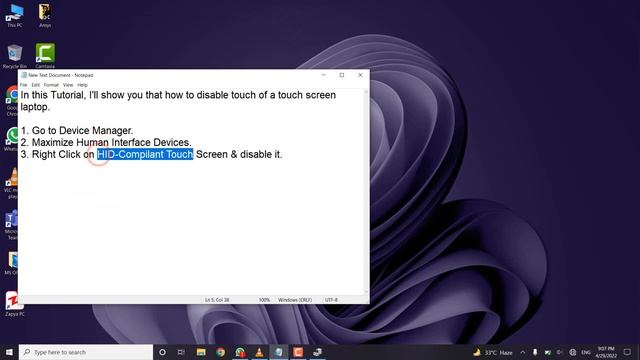Switch to Chrome on the taskbar
Image resolution: width=640 pixels, height=360 pixels.
coord(220,352)
